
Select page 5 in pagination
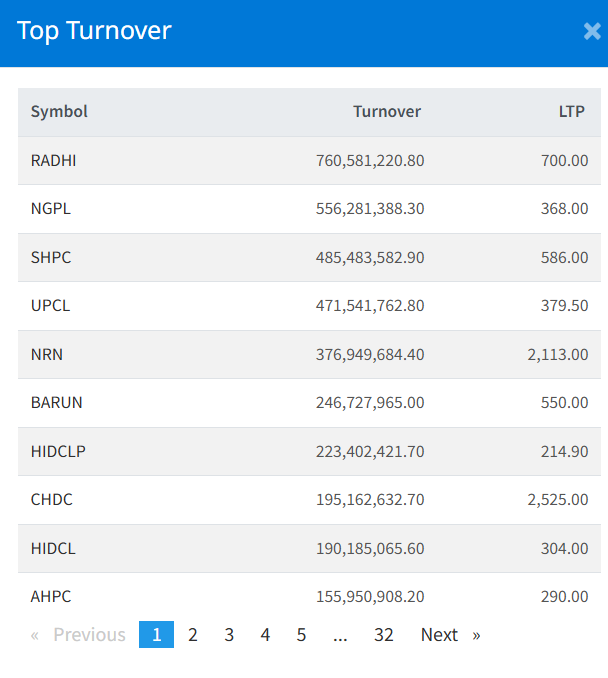(x=301, y=635)
